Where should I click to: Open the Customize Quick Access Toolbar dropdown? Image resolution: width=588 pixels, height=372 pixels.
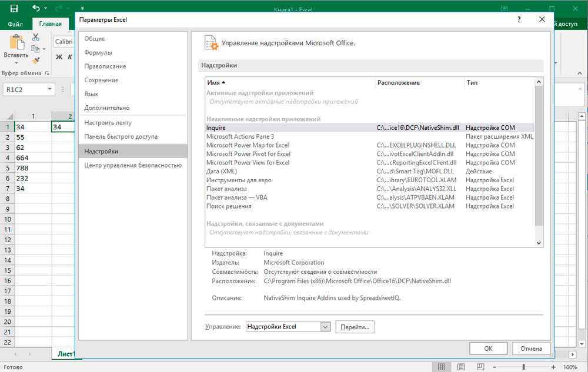point(82,8)
